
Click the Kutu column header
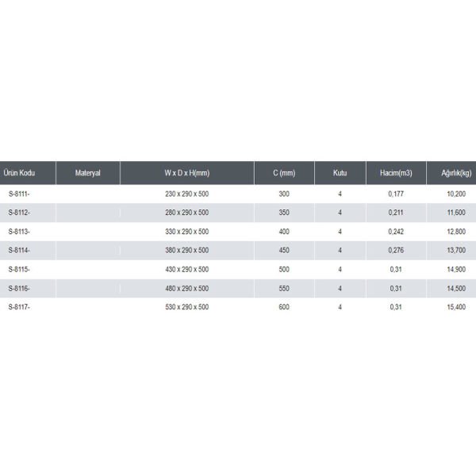click(340, 173)
